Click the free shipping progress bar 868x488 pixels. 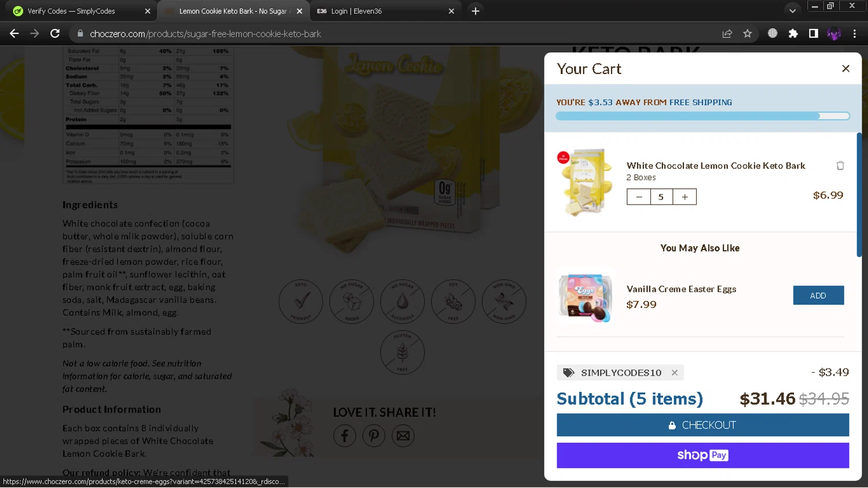coord(703,116)
